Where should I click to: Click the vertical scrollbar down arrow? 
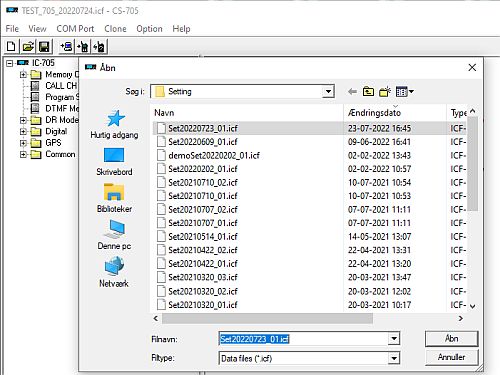473,306
